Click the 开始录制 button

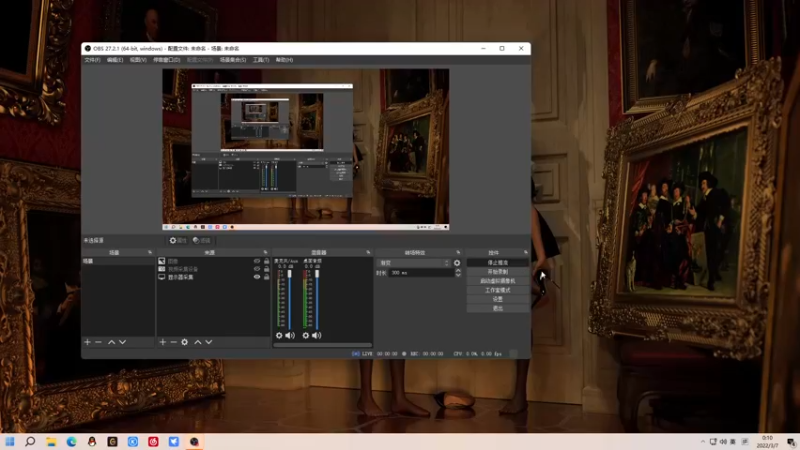tap(497, 272)
